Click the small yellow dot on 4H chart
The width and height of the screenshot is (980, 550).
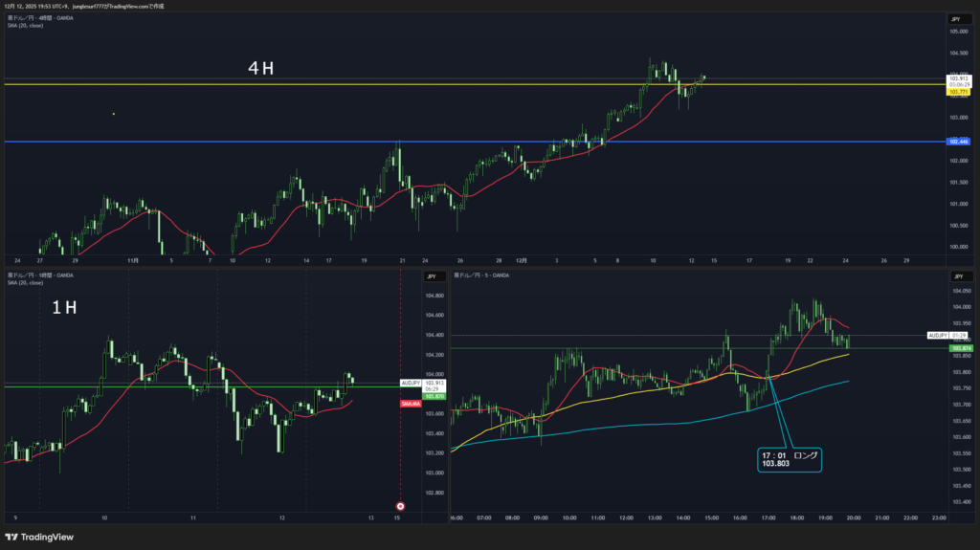(114, 115)
